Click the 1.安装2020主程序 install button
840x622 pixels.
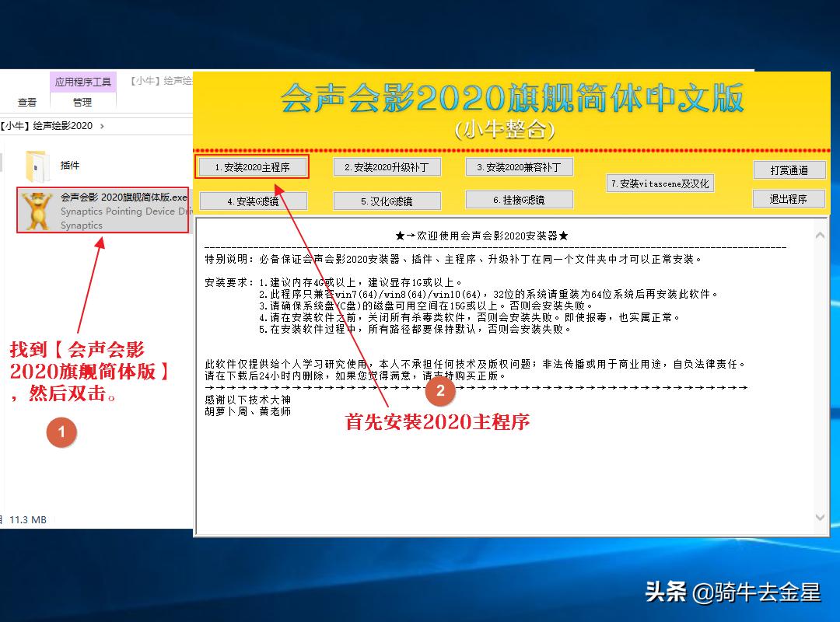click(x=251, y=166)
